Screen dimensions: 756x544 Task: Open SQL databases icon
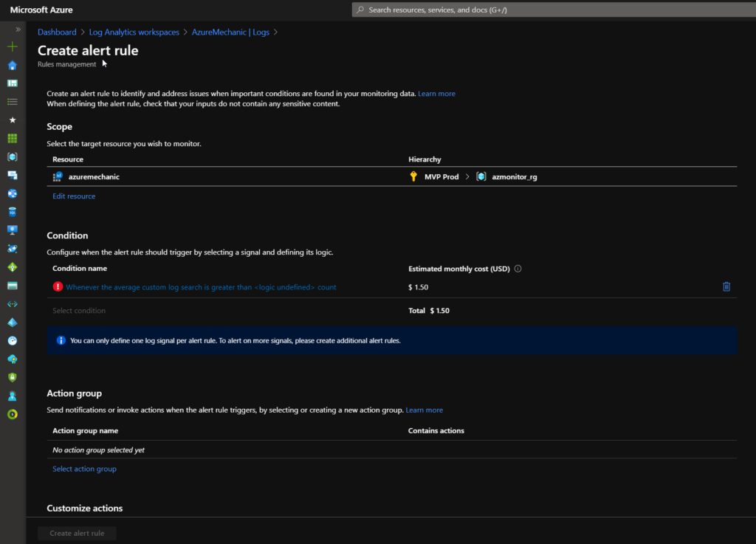[13, 212]
